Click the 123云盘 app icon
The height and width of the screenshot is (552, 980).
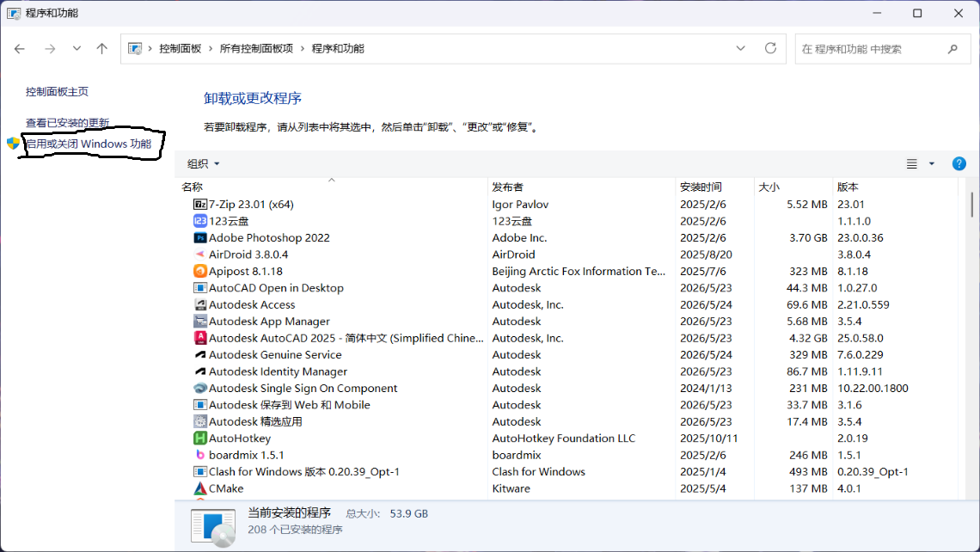point(200,221)
